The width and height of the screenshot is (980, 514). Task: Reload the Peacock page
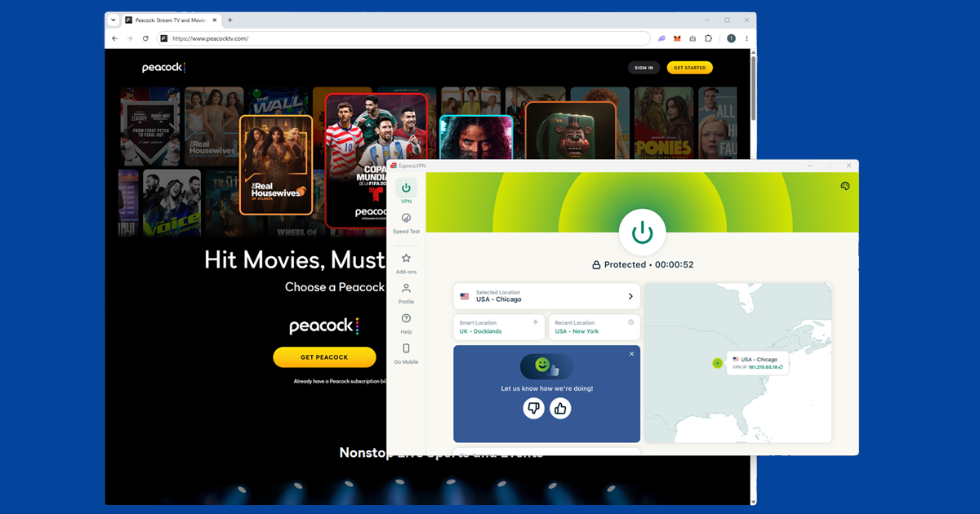145,38
